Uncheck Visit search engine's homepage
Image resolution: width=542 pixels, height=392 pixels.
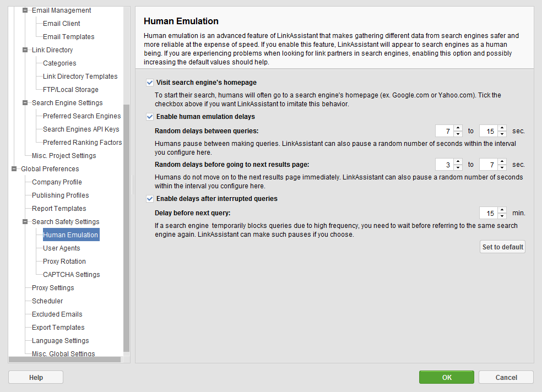coord(150,83)
